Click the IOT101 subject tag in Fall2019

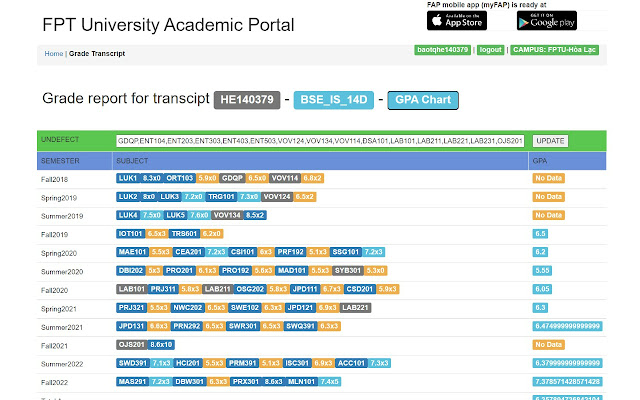[131, 233]
